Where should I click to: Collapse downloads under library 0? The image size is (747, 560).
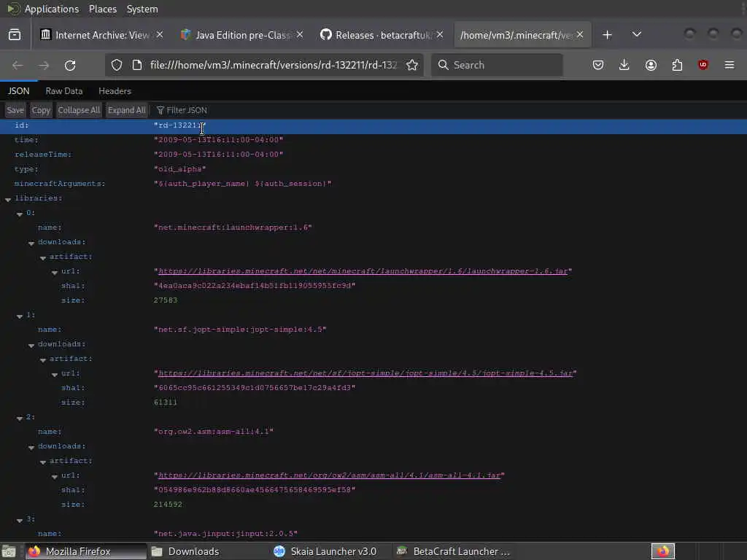coord(31,244)
